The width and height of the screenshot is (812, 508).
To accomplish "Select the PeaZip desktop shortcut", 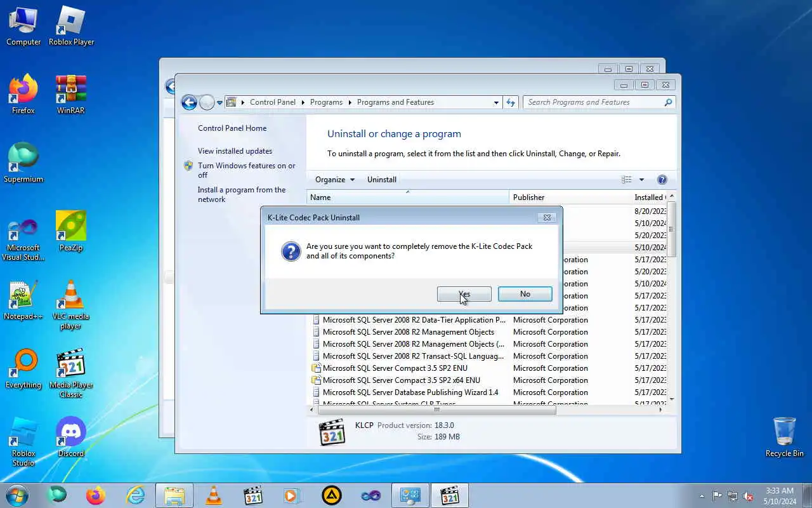I will point(71,231).
